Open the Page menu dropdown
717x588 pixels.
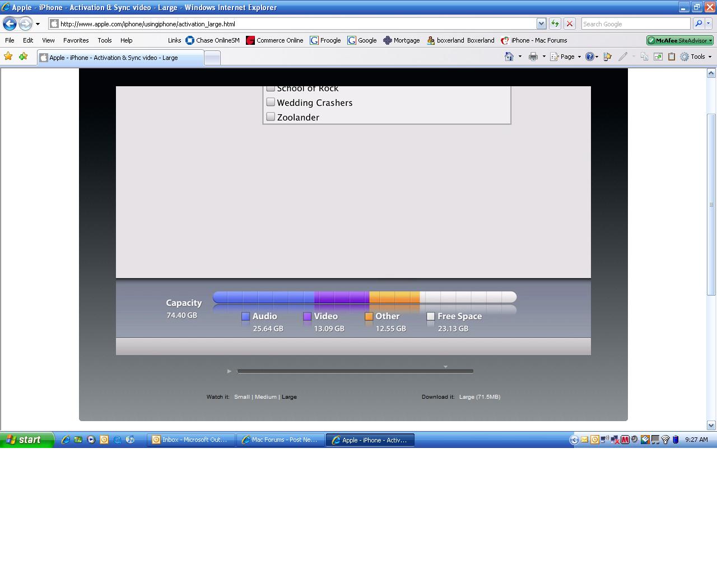pos(565,57)
